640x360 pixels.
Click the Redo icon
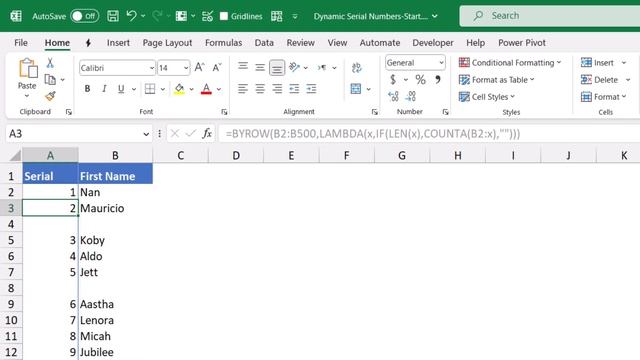coord(157,16)
